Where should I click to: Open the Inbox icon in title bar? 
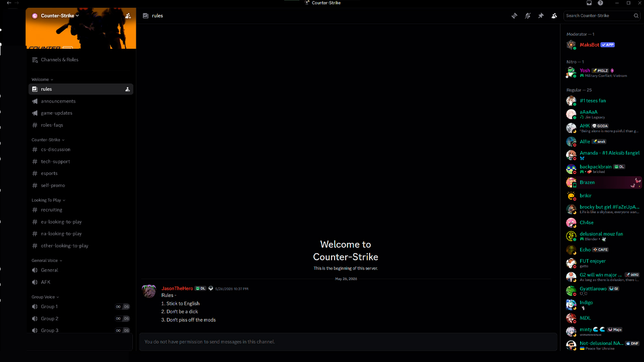[x=589, y=3]
